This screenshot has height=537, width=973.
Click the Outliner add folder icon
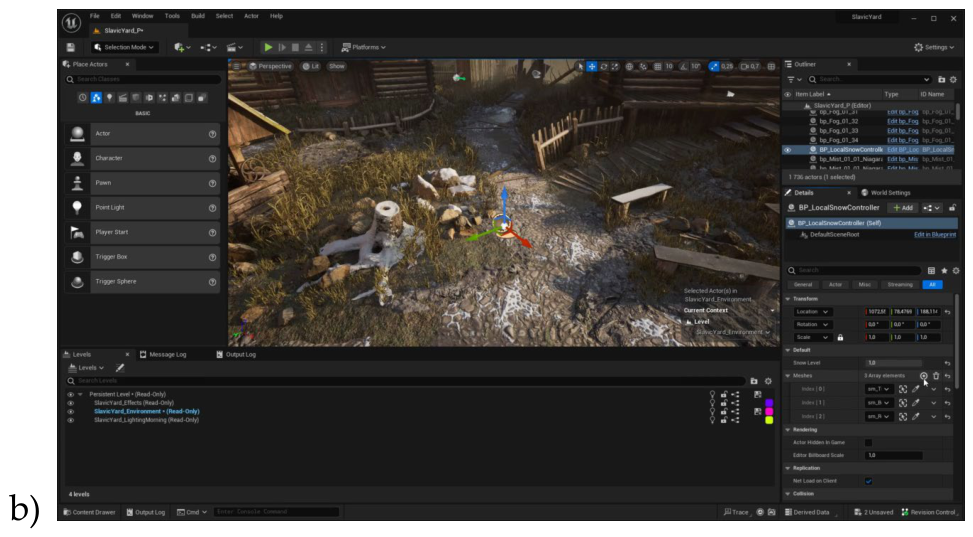tap(941, 79)
